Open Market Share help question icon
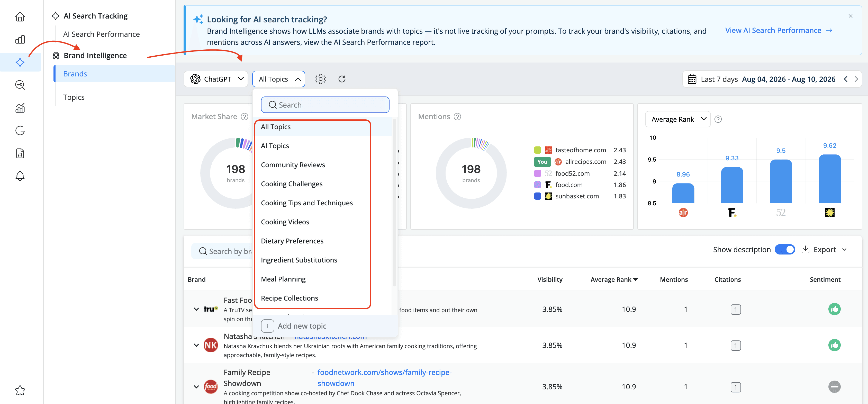The width and height of the screenshot is (868, 404). point(244,117)
